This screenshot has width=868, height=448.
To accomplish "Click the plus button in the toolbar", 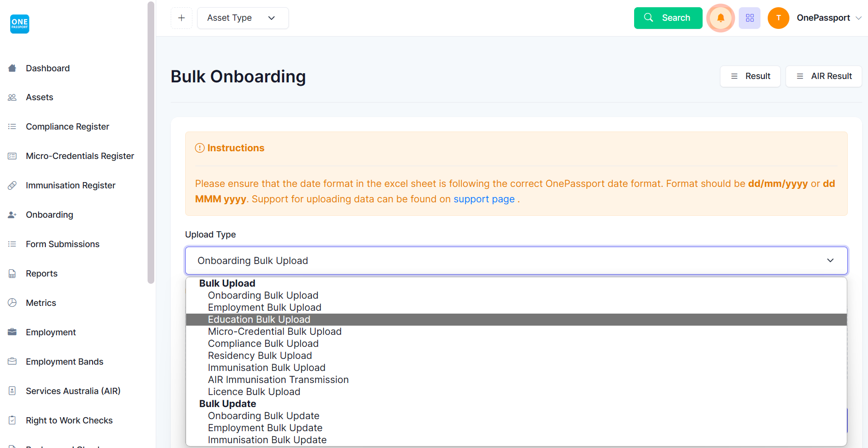I will [x=181, y=18].
